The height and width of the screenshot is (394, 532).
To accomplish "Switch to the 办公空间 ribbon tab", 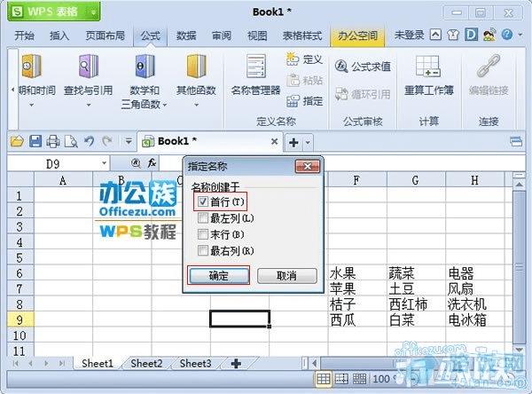I will 357,36.
